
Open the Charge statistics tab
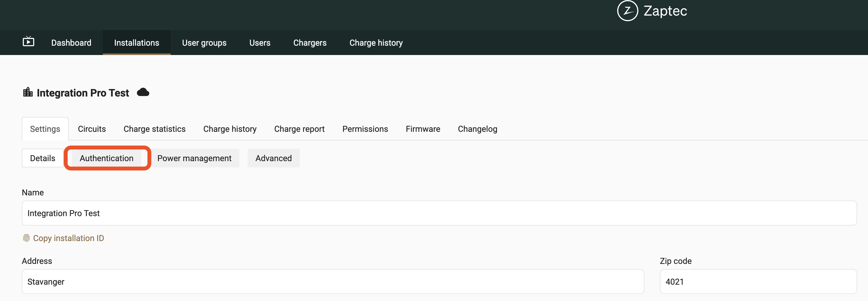154,129
